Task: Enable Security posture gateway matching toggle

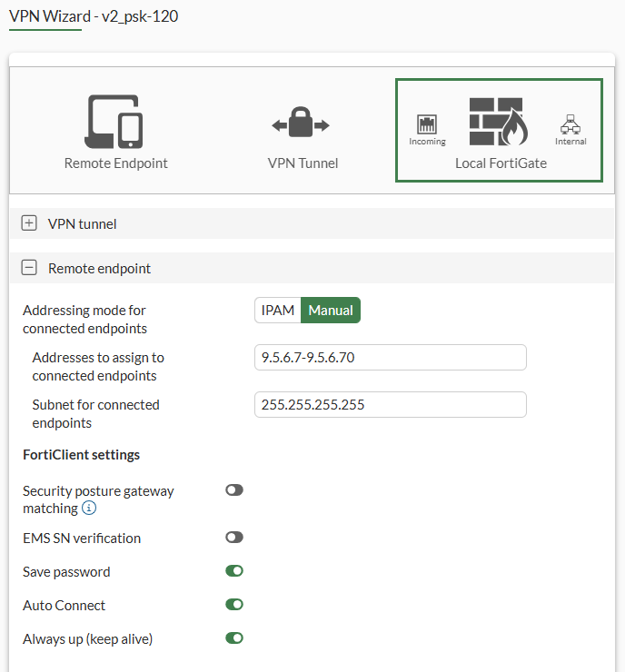Action: [234, 490]
